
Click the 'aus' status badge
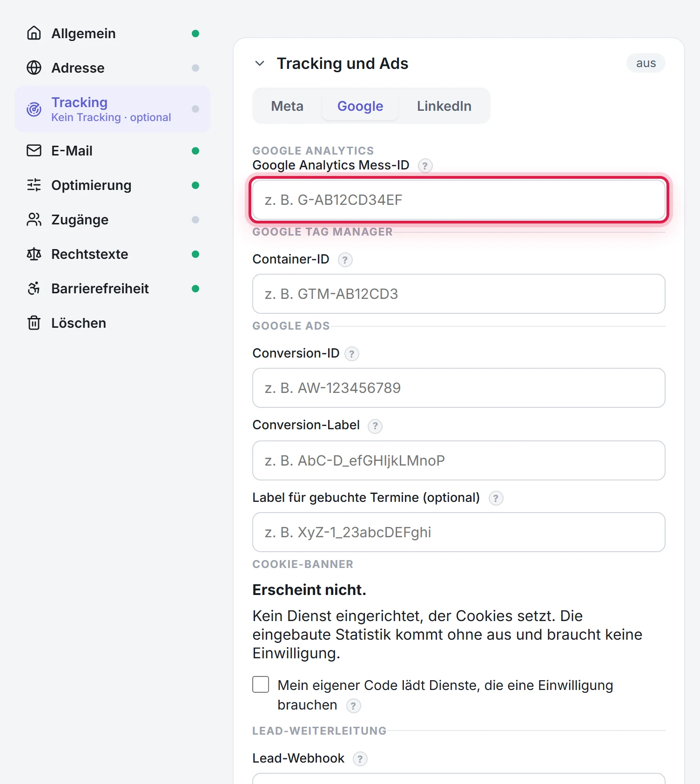pos(646,63)
